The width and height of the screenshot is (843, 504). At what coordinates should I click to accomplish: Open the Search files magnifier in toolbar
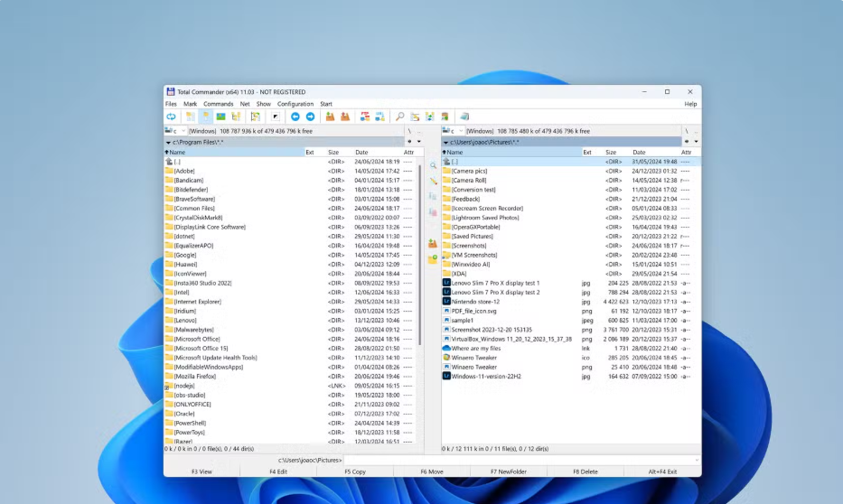(x=400, y=117)
